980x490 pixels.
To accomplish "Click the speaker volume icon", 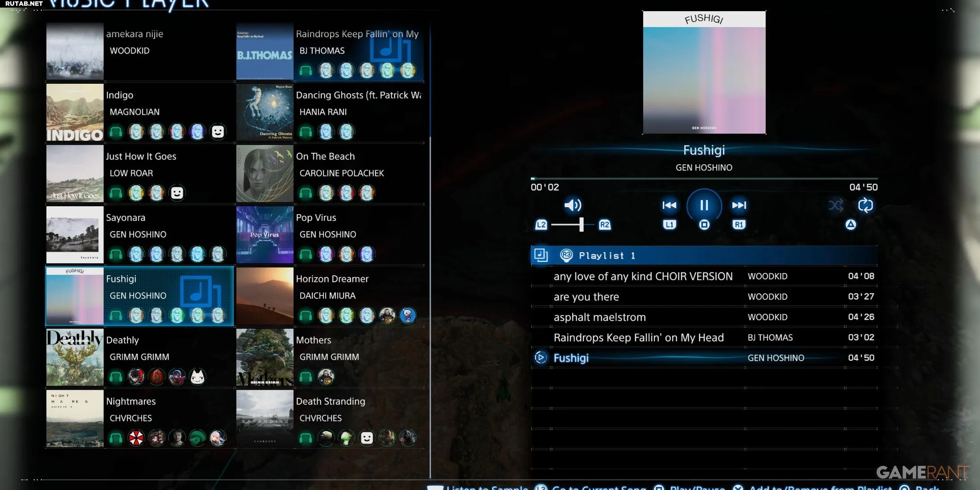I will (x=573, y=205).
